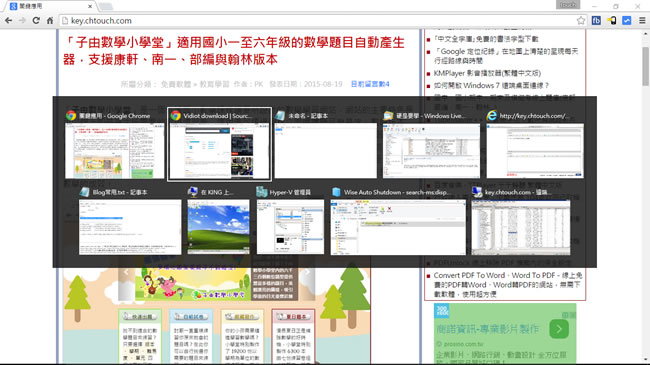The width and height of the screenshot is (650, 365).
Task: Click the icon beside last key.chtouch.com title
Action: pos(477,192)
